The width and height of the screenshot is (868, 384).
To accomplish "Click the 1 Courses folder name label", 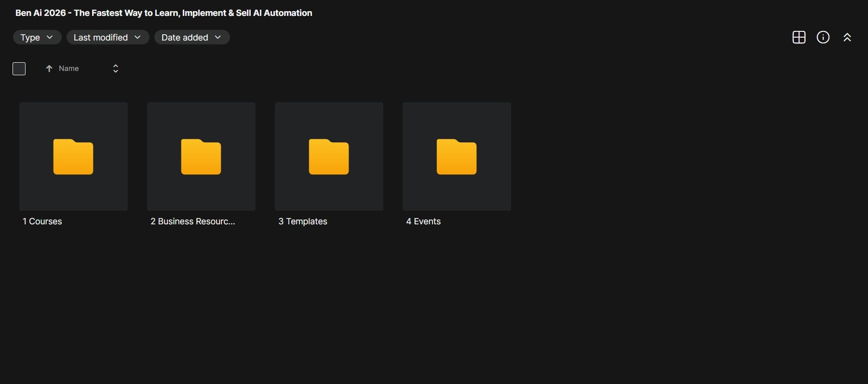I will 42,221.
